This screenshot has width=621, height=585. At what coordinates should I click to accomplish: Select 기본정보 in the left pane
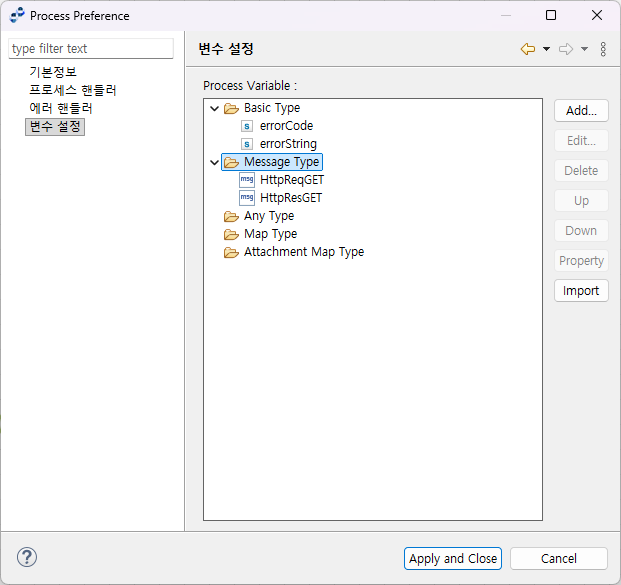52,72
